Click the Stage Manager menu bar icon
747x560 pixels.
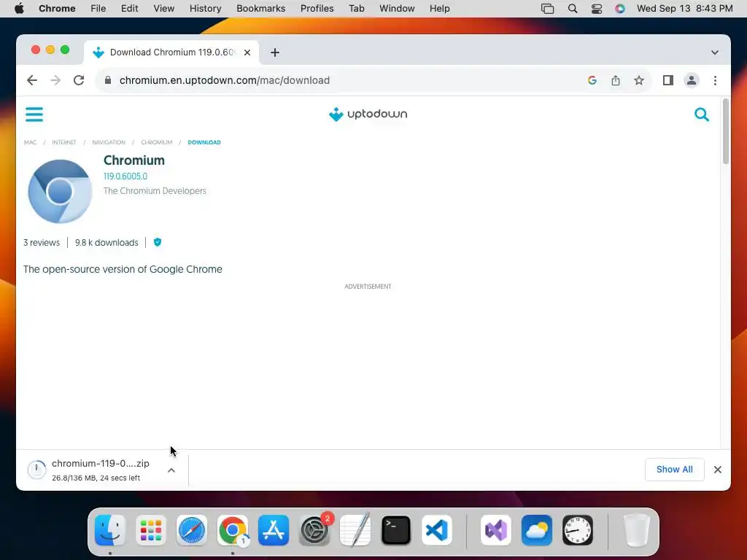pos(547,9)
